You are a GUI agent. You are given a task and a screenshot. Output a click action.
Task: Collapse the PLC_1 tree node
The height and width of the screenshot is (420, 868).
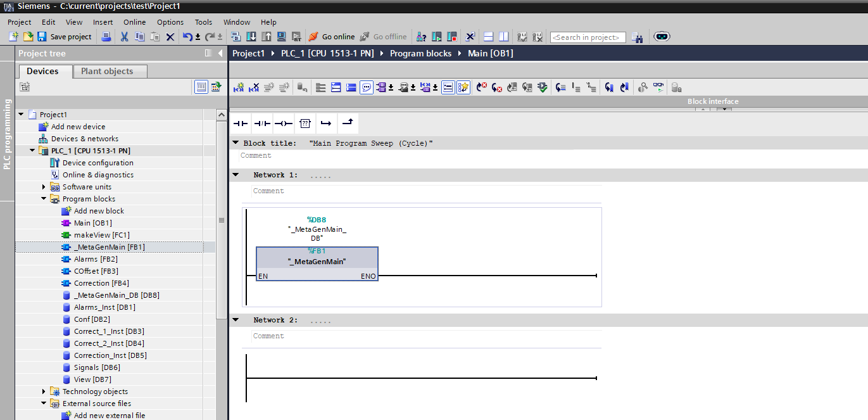tap(32, 151)
